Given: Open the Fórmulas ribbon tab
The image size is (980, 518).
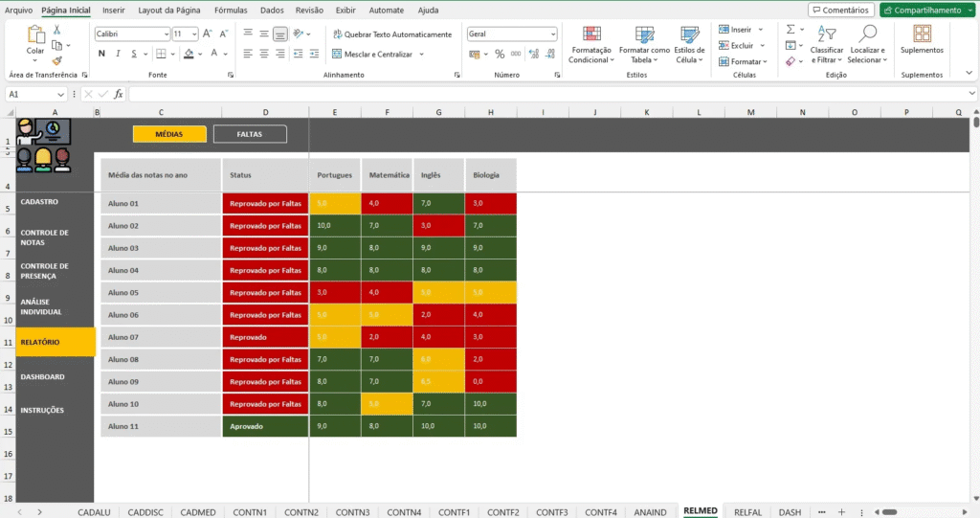Looking at the screenshot, I should pyautogui.click(x=231, y=10).
